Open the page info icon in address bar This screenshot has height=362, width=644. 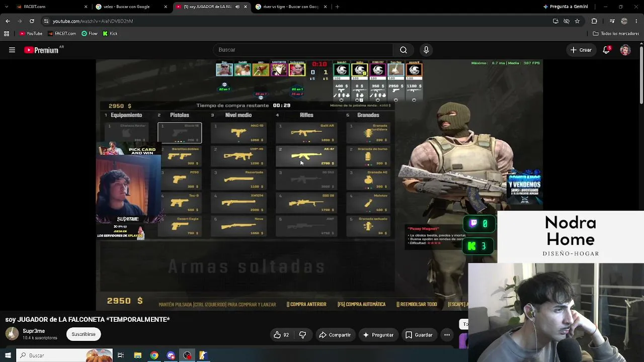[46, 21]
